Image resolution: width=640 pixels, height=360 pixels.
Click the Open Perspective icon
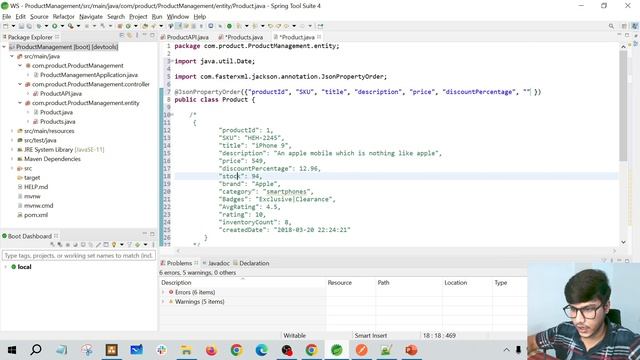pos(624,26)
